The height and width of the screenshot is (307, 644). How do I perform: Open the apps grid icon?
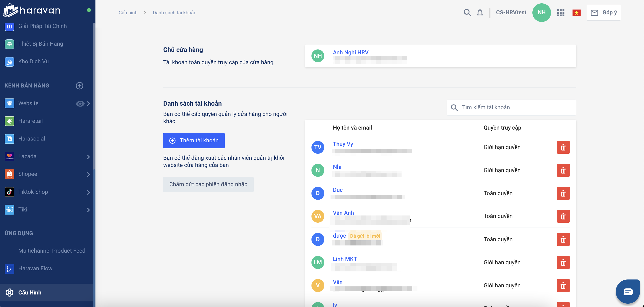(560, 13)
